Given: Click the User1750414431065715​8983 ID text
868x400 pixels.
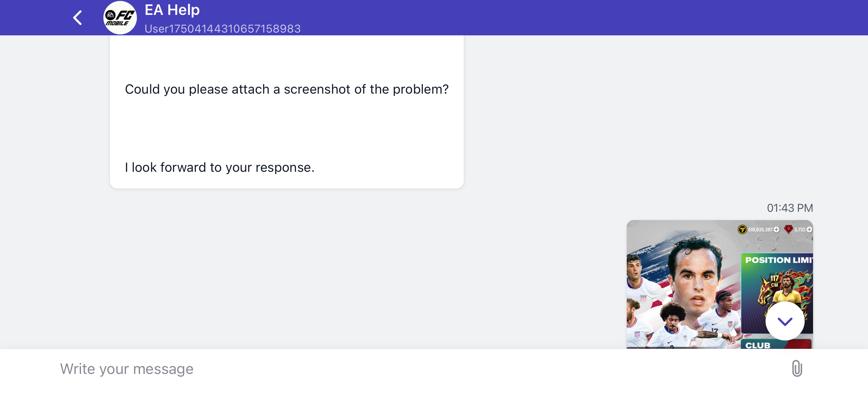Looking at the screenshot, I should pyautogui.click(x=222, y=29).
